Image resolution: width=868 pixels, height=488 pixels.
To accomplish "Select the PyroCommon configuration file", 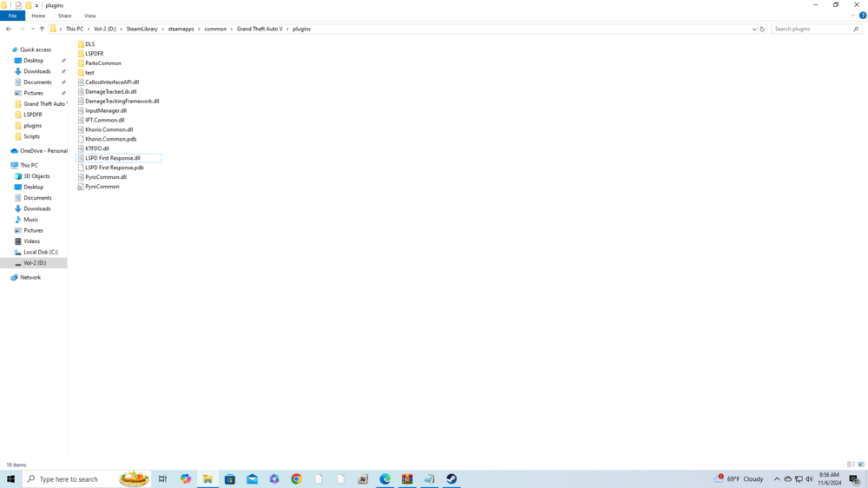I will point(99,187).
